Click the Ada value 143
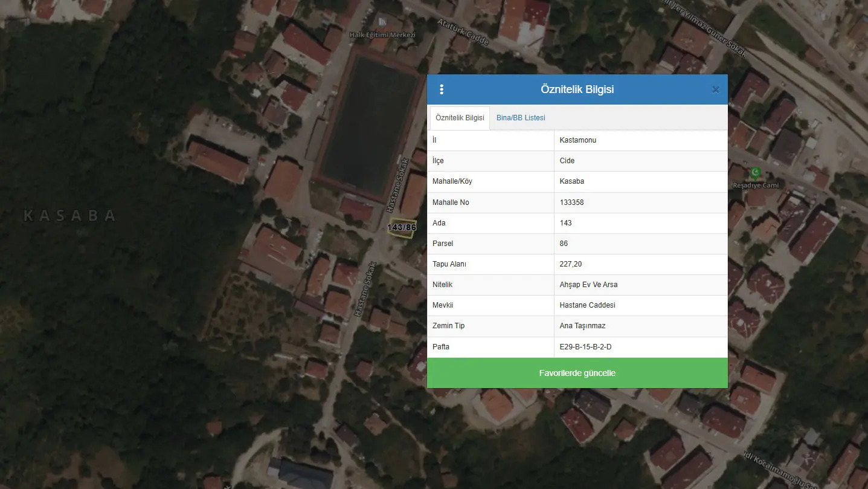This screenshot has height=489, width=868. [566, 223]
